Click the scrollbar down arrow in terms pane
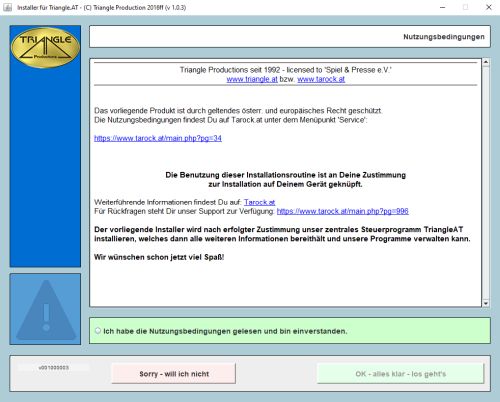The height and width of the screenshot is (402, 500). pyautogui.click(x=486, y=303)
